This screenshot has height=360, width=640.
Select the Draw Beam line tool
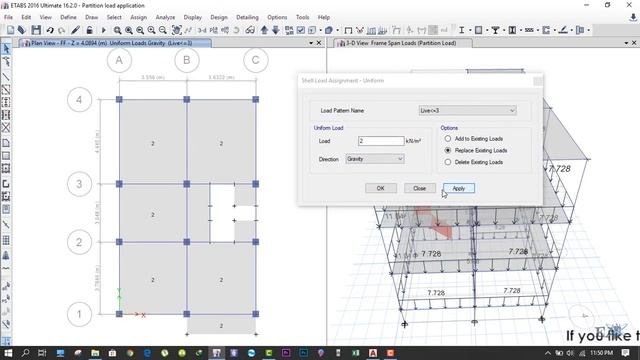coord(6,76)
